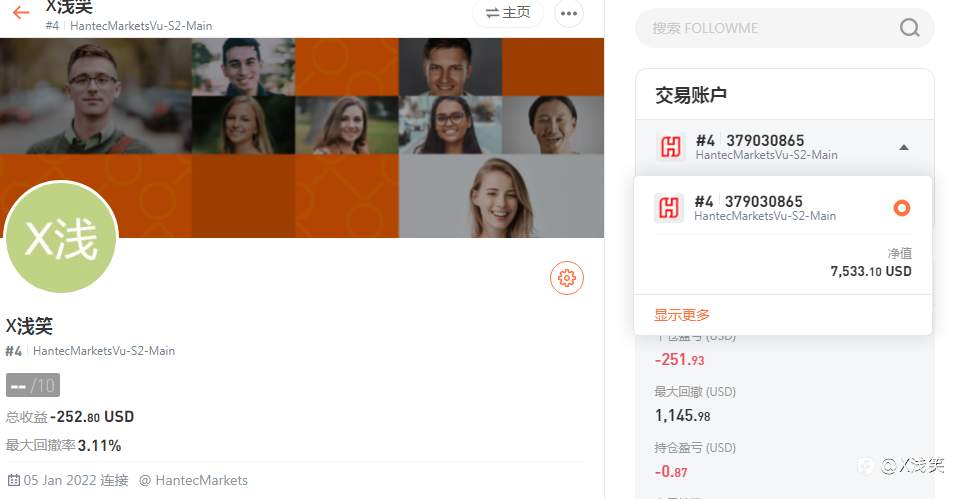Click 最大回撤 (USD) label

coord(695,392)
